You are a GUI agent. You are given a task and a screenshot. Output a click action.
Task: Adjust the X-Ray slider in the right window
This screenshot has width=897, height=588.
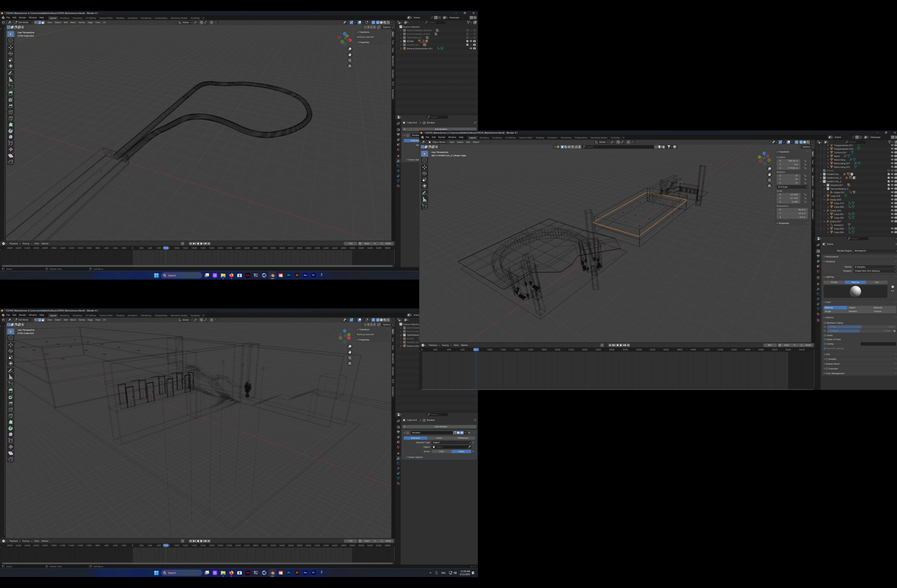pos(861,327)
